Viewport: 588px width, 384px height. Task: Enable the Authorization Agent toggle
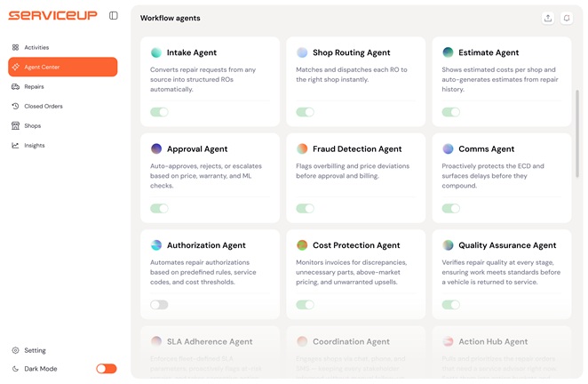tap(159, 305)
